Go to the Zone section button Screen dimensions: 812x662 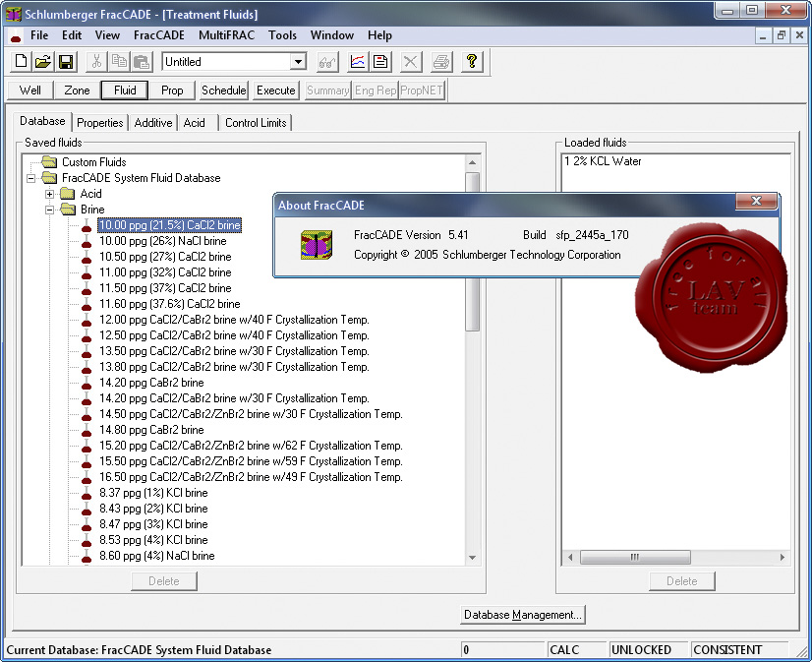click(77, 90)
